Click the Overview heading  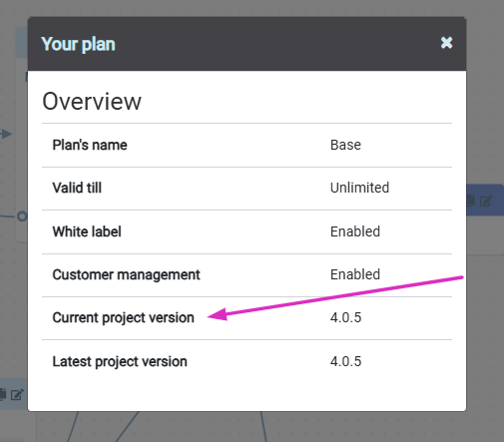(92, 101)
